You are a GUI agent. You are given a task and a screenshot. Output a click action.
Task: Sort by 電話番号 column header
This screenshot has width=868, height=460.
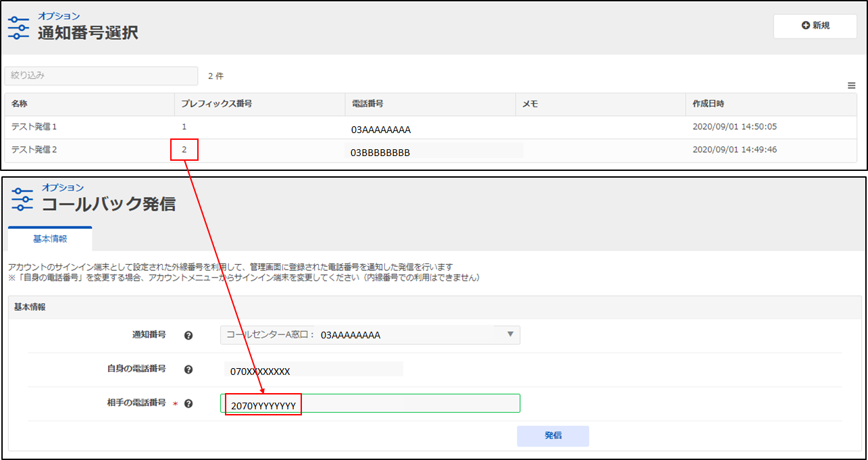(x=430, y=104)
